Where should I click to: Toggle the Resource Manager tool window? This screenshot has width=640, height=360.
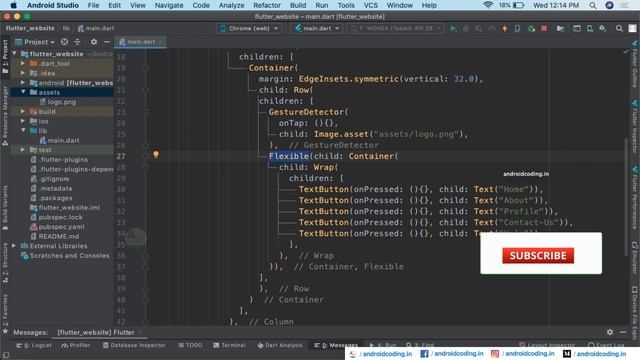pyautogui.click(x=5, y=116)
